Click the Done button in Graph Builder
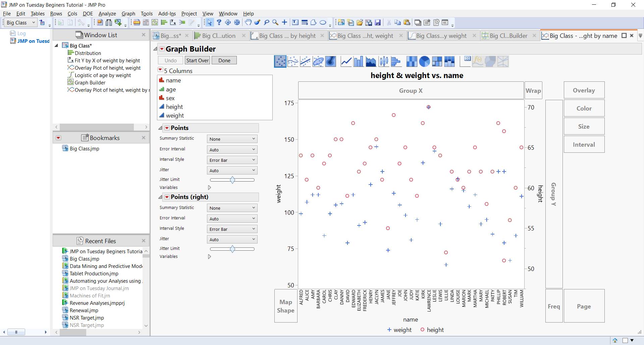 [224, 60]
